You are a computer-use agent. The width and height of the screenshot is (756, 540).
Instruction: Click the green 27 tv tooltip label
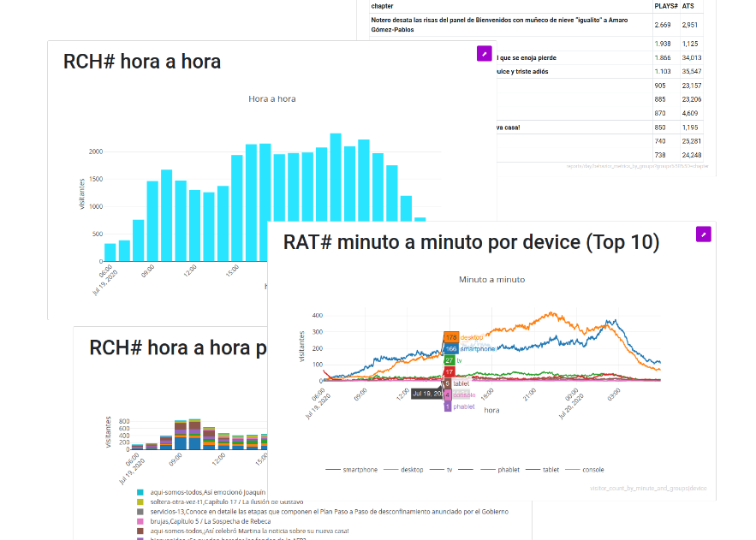[449, 360]
